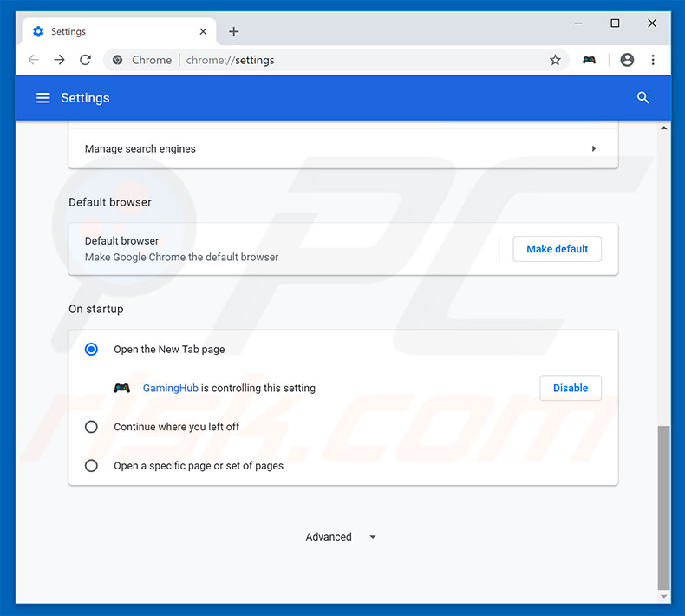Expand the Advanced section
Viewport: 685px width, 616px height.
(341, 536)
